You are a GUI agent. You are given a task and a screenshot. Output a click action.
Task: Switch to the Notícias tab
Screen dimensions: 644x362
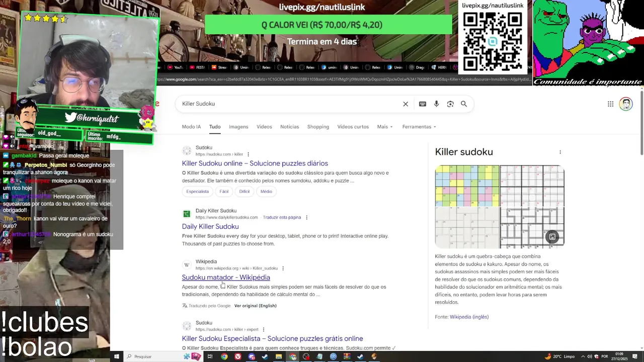coord(289,127)
